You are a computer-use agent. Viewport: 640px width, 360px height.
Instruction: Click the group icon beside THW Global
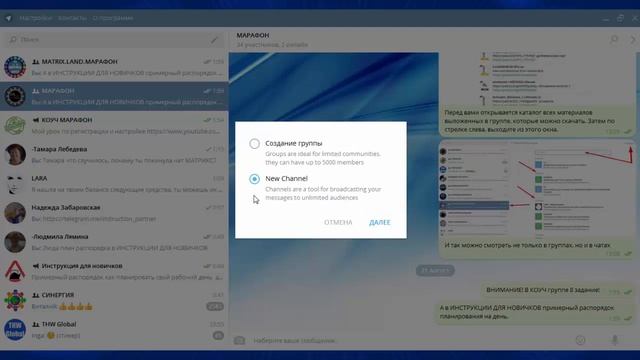[x=36, y=324]
